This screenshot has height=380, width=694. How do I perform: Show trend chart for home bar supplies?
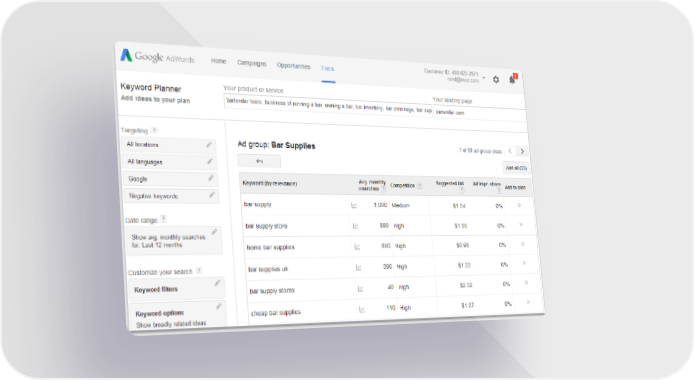click(357, 247)
